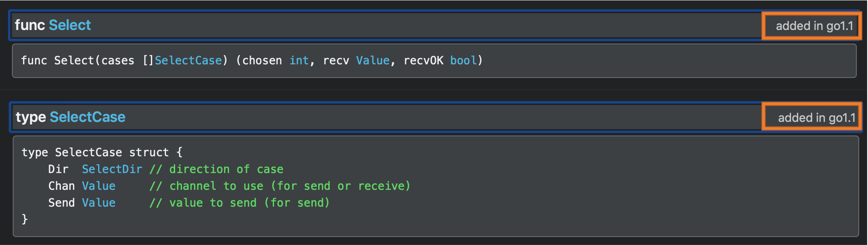
Task: Click the Send field name
Action: point(62,203)
